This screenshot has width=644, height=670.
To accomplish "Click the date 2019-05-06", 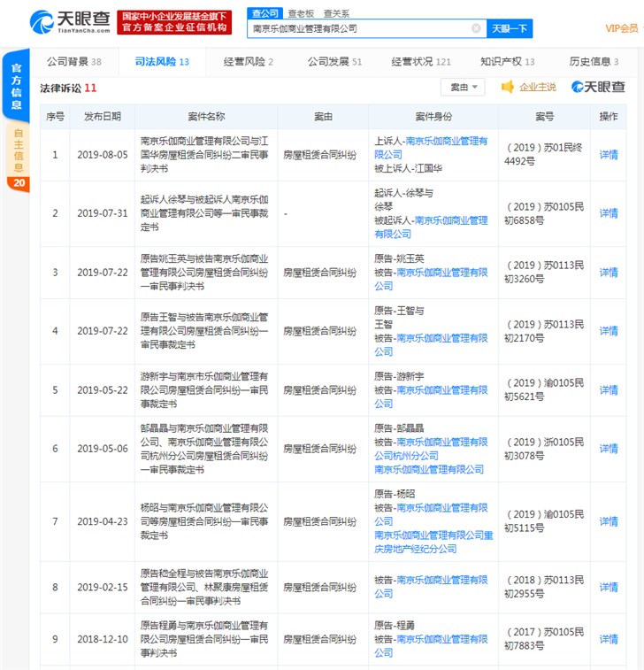I will (103, 449).
